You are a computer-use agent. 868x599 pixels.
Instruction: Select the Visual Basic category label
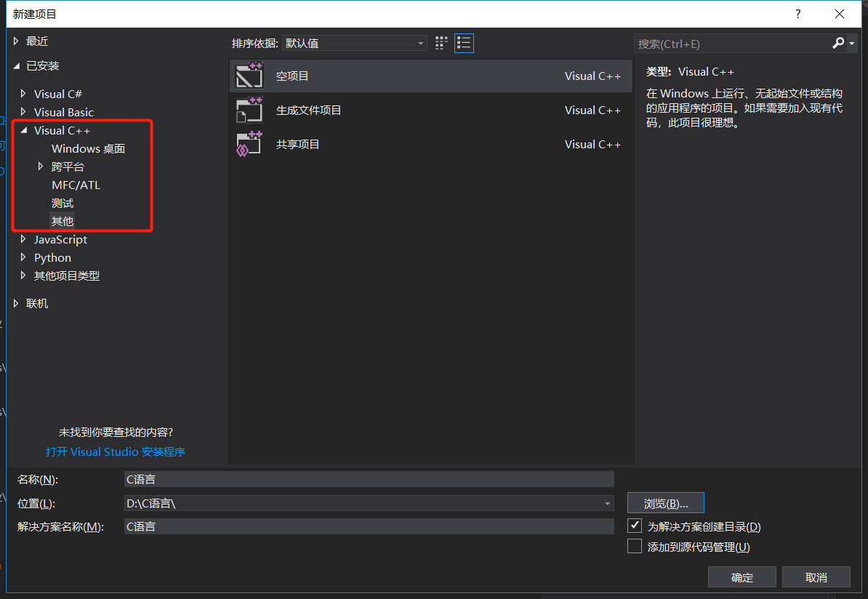(x=64, y=113)
